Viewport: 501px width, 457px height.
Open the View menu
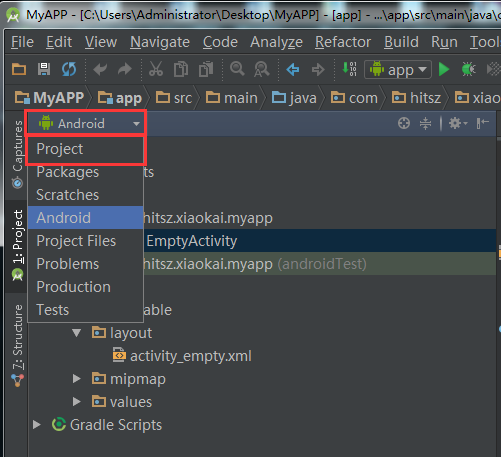[x=101, y=42]
